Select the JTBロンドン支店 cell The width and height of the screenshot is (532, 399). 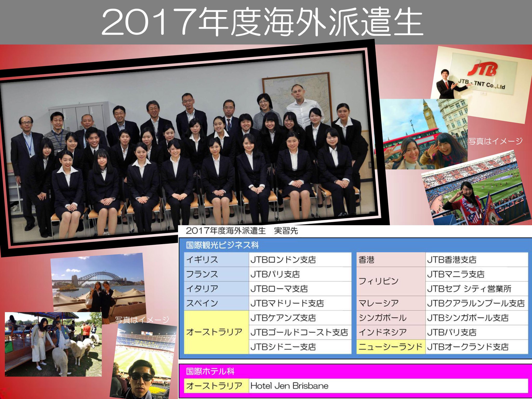(300, 260)
